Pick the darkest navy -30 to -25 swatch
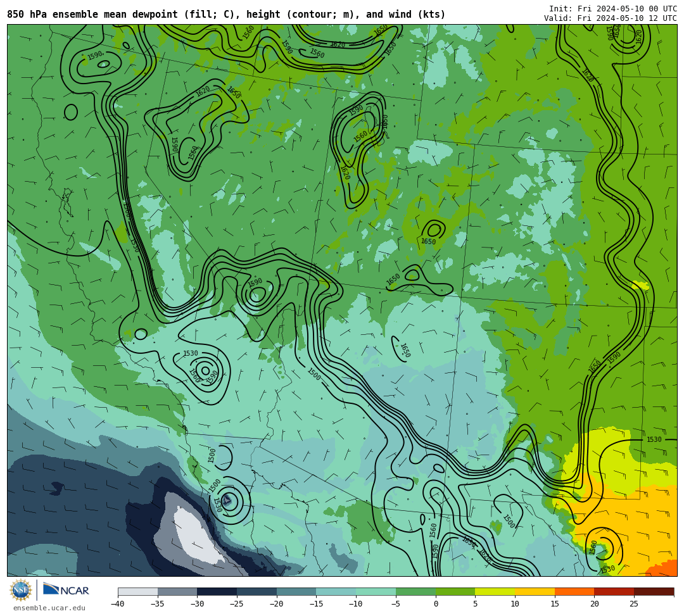 217,591
